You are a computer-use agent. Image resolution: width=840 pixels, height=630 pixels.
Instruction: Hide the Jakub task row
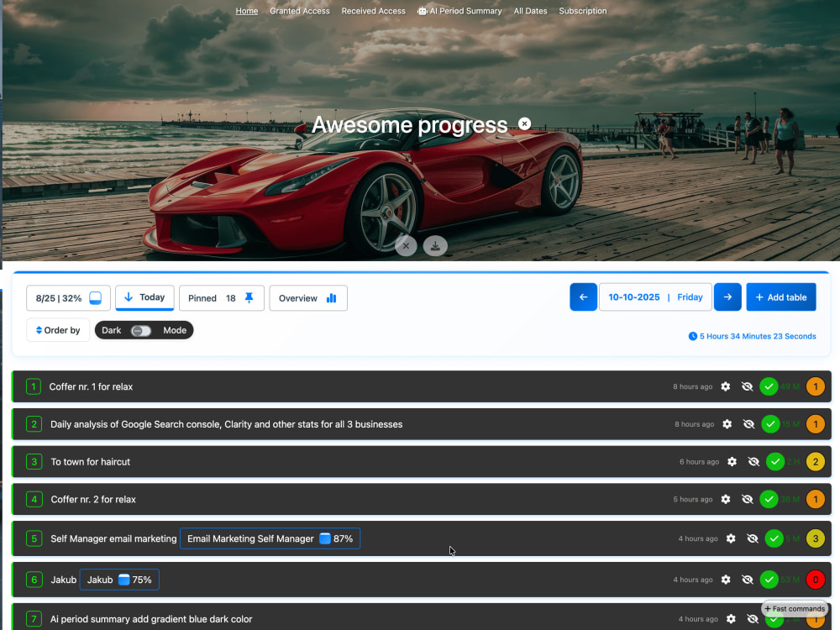(x=747, y=579)
